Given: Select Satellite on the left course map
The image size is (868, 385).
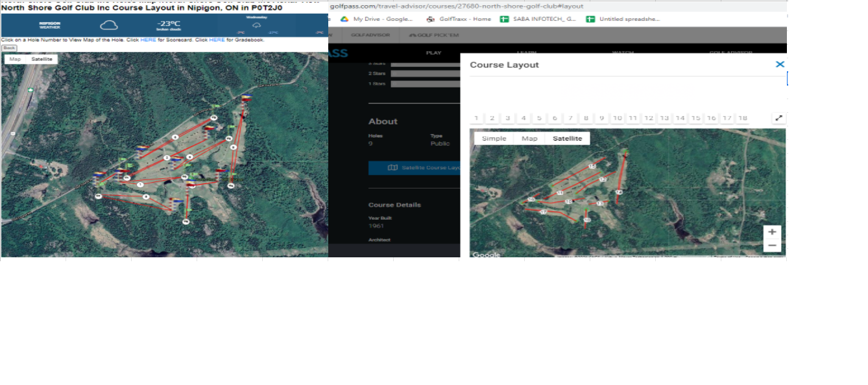Looking at the screenshot, I should point(42,59).
